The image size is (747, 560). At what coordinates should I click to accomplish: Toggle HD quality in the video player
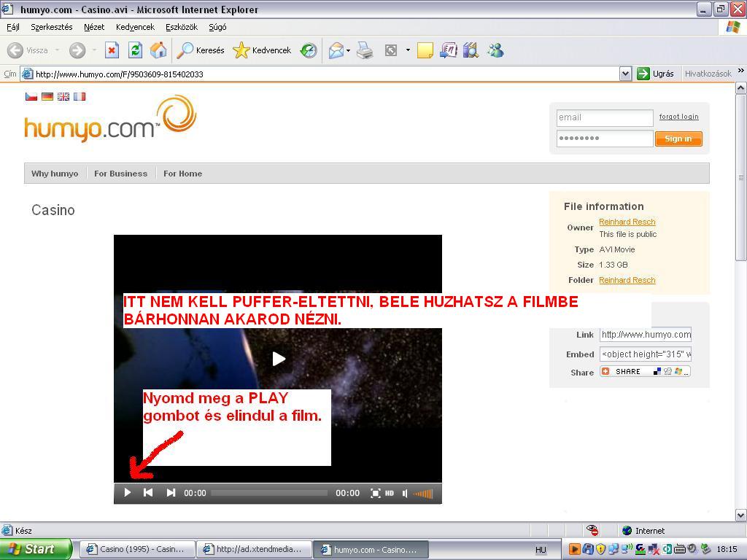point(390,493)
